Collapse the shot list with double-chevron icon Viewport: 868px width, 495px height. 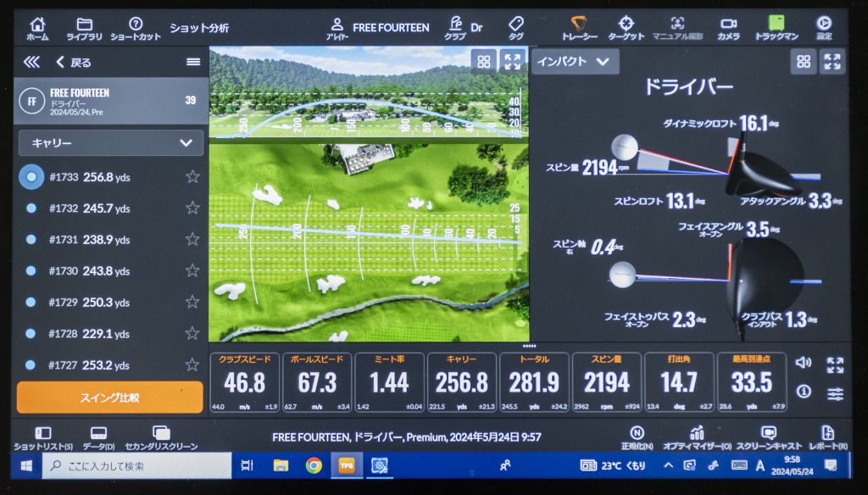(31, 62)
